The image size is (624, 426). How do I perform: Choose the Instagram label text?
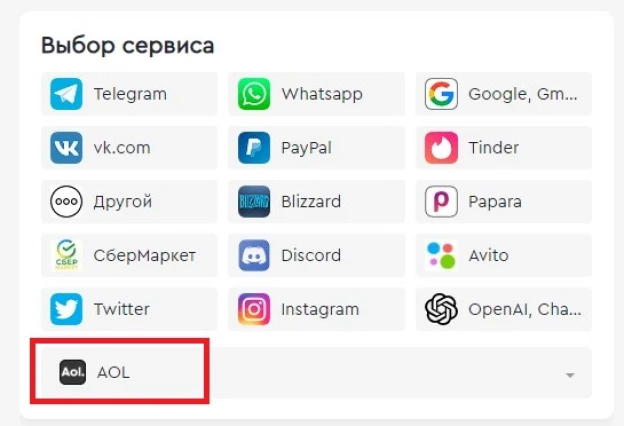(320, 309)
